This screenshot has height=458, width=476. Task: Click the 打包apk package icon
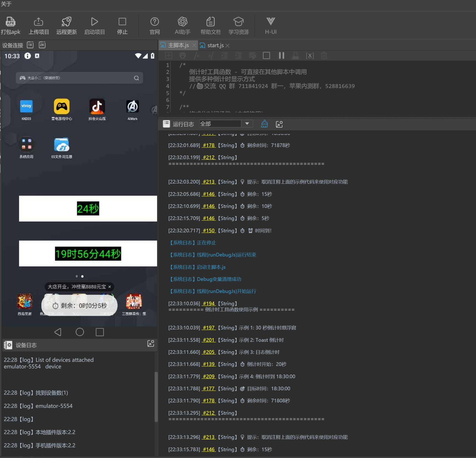pos(10,22)
